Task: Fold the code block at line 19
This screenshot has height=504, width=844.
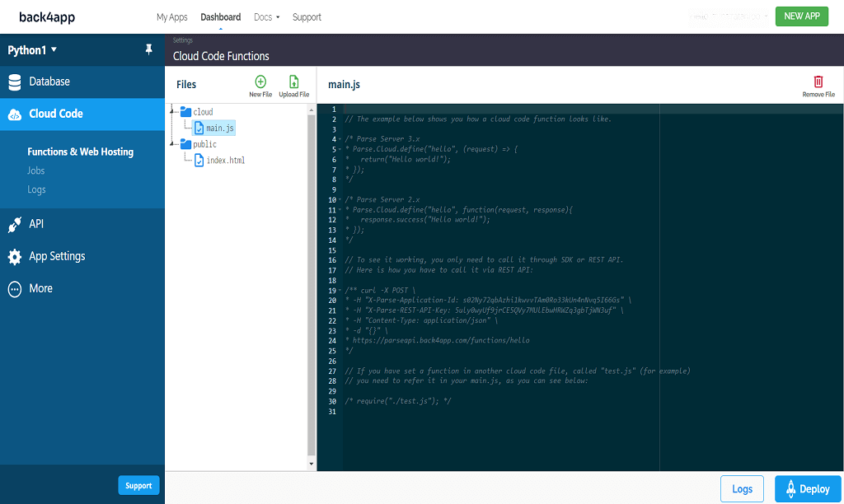Action: click(340, 291)
